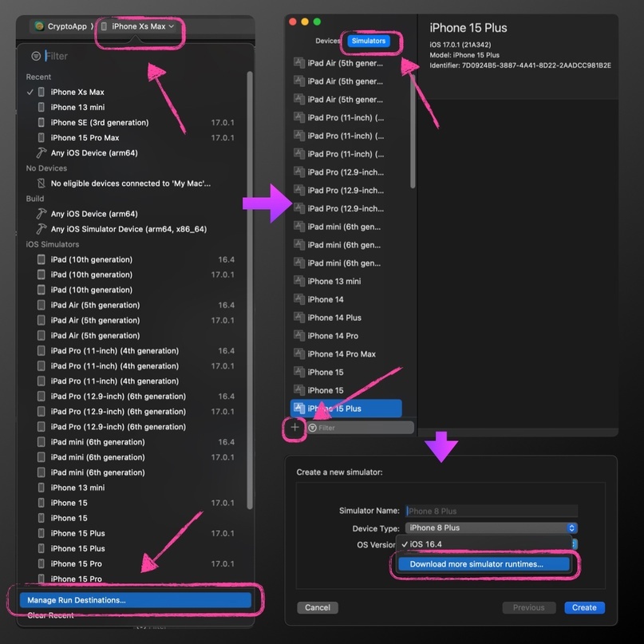644x644 pixels.
Task: Click the no-device icon beside 'No eligible devices'
Action: [41, 184]
